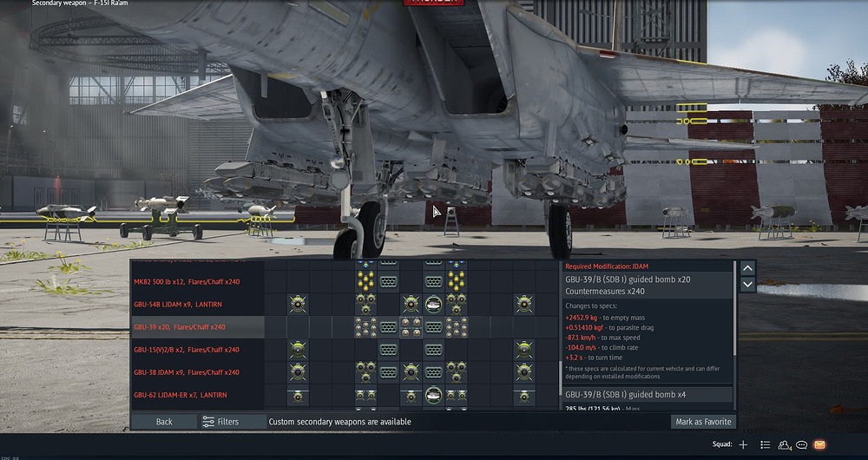The width and height of the screenshot is (868, 460).
Task: Click left double-bomb rack in GBU-62 row
Action: [365, 395]
